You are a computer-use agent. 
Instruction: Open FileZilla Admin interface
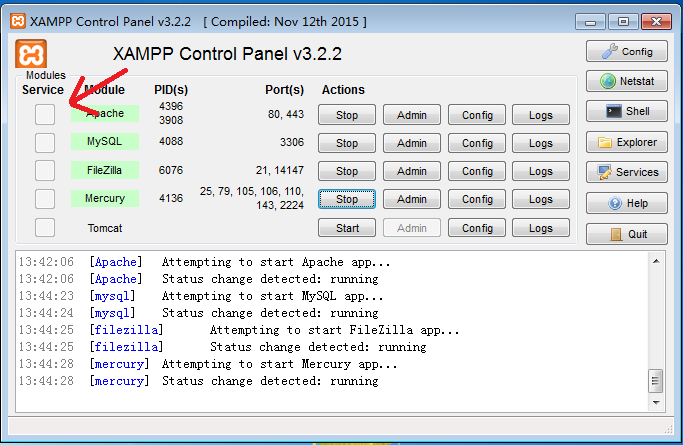[412, 171]
